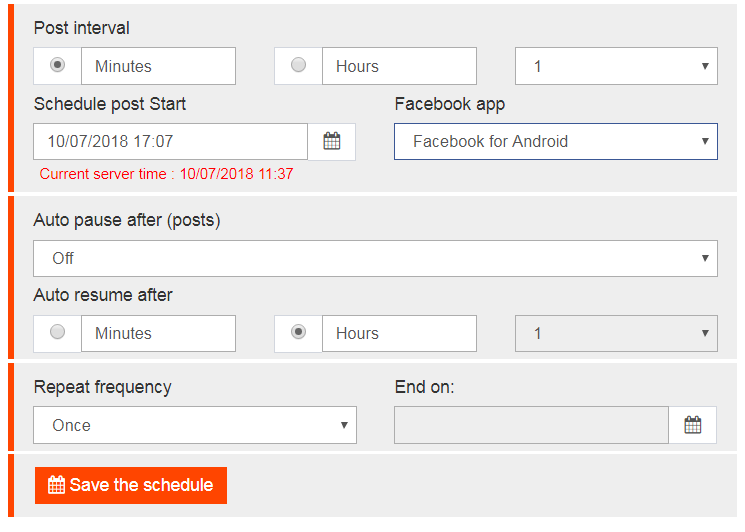Open calendar picker for End on date

692,425
